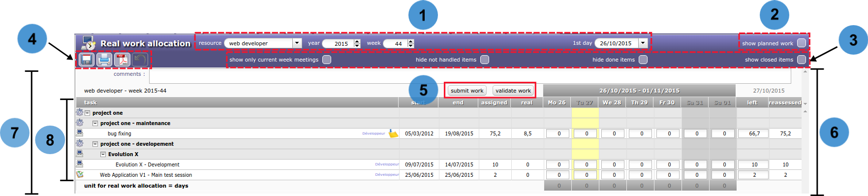Increase the year with up spinner
This screenshot has height=196, width=868.
[x=357, y=41]
